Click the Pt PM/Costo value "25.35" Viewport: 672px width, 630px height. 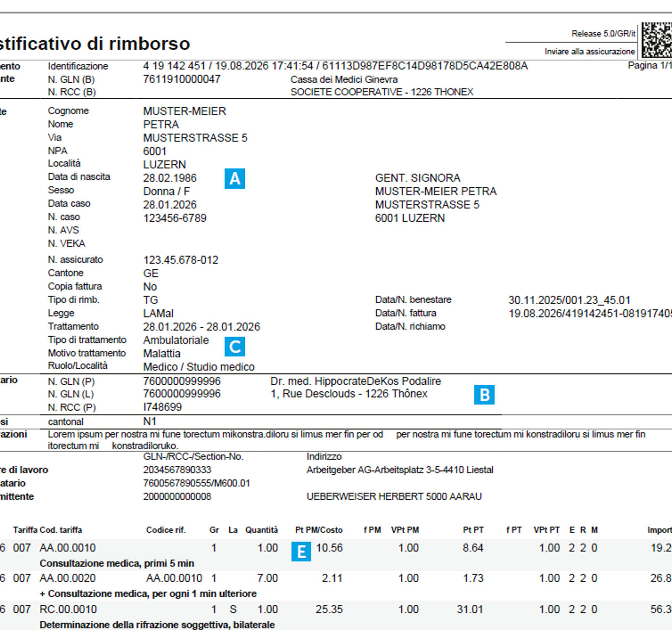pyautogui.click(x=329, y=609)
